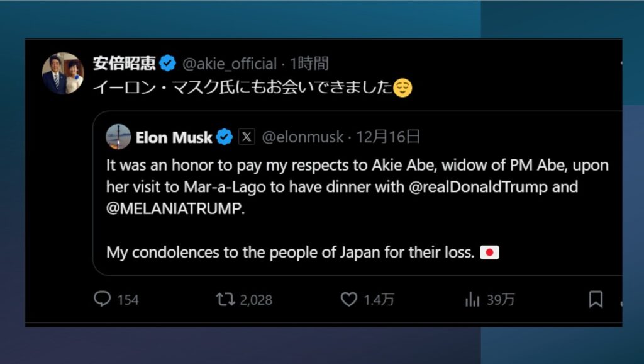The image size is (644, 364).
Task: Click the Elon Musk display name
Action: [x=175, y=137]
